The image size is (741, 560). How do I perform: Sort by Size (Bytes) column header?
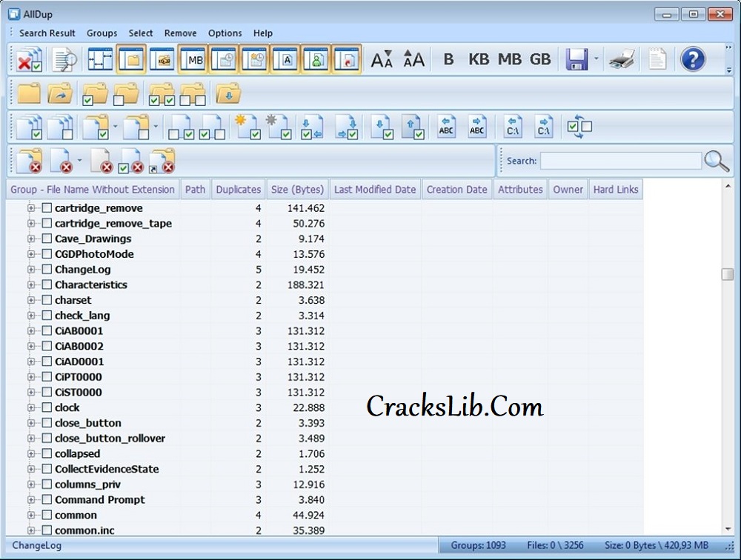point(297,190)
